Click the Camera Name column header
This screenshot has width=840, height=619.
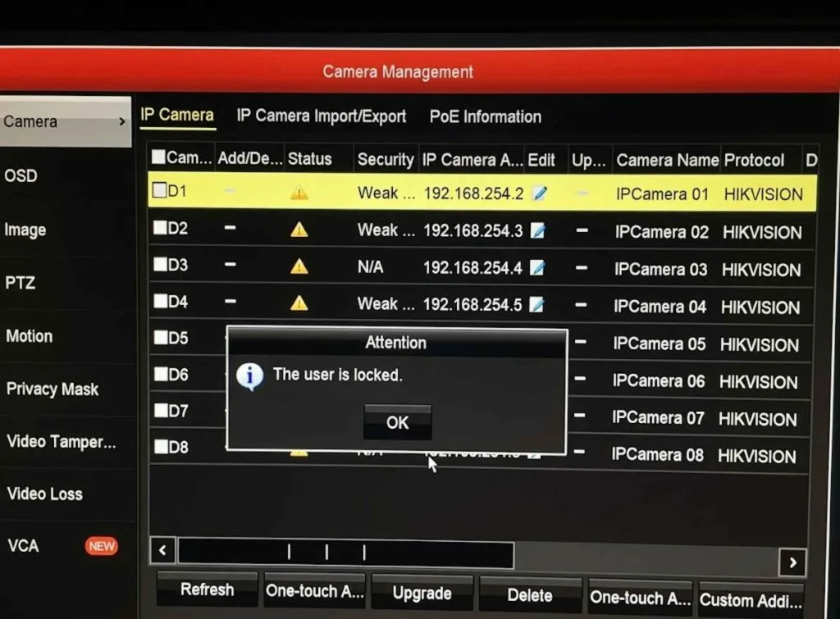[x=668, y=160]
